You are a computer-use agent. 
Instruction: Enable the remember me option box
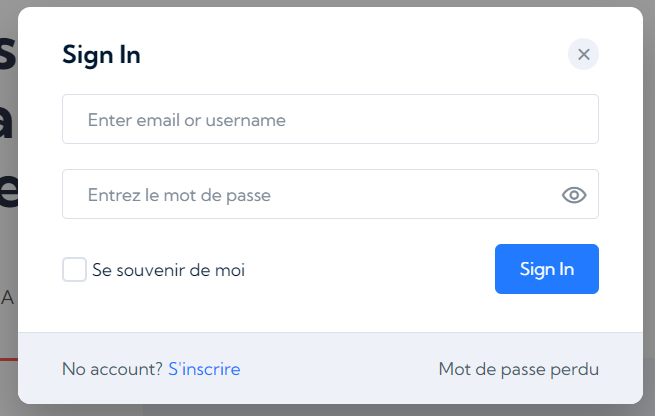74,269
